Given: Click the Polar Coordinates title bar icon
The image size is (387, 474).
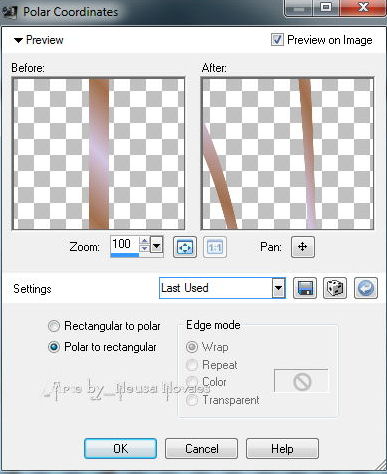Looking at the screenshot, I should (x=9, y=12).
